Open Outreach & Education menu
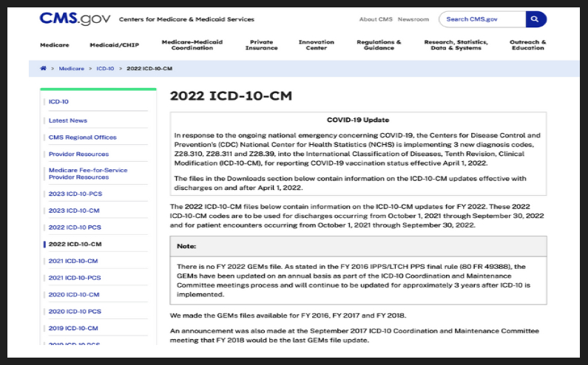Viewport: 588px width, 365px height. [527, 45]
